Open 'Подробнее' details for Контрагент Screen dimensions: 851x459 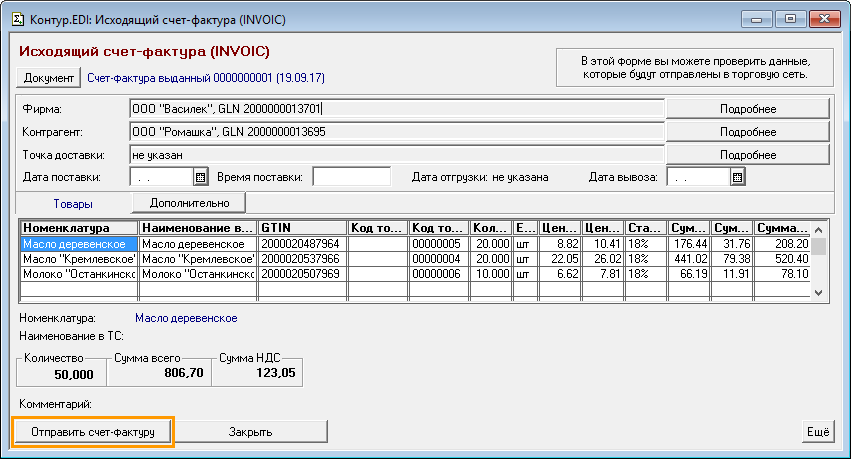pyautogui.click(x=748, y=132)
